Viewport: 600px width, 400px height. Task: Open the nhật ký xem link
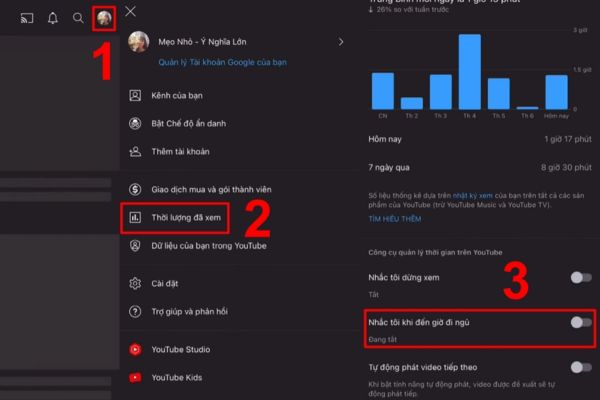[x=473, y=196]
